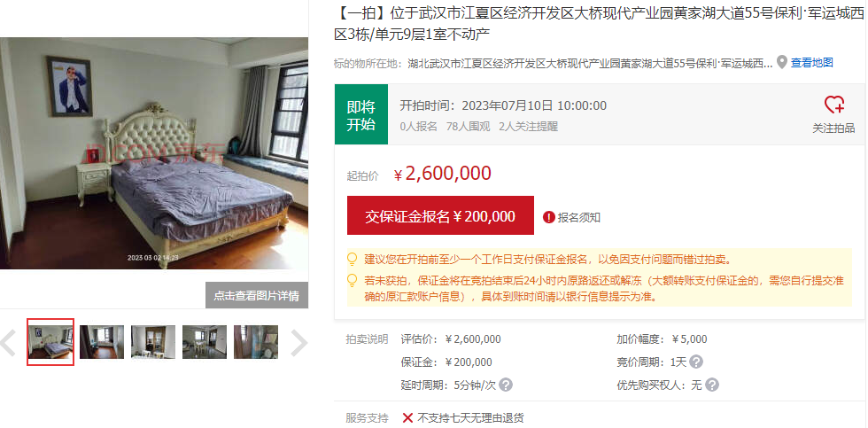Click the red X no-return icon
The height and width of the screenshot is (428, 868).
pyautogui.click(x=407, y=418)
